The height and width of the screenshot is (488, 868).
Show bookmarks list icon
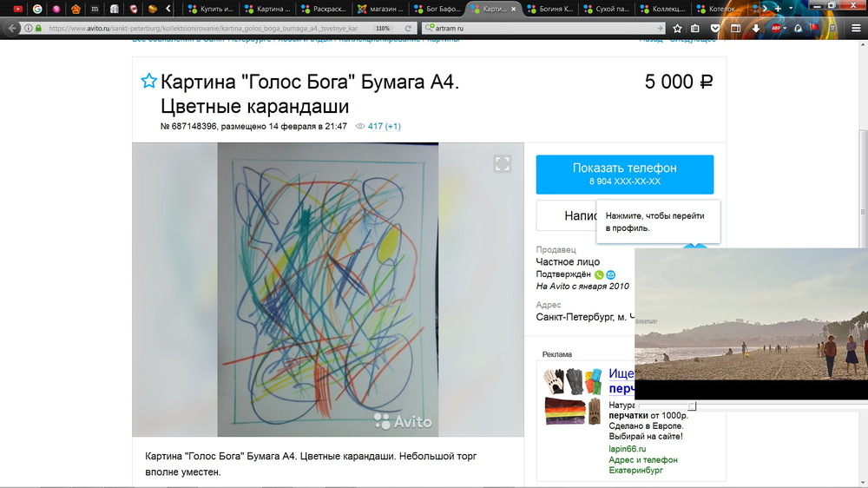click(x=695, y=28)
